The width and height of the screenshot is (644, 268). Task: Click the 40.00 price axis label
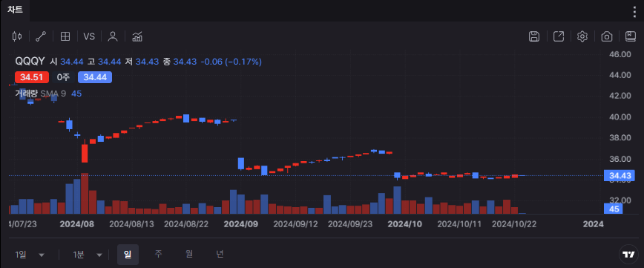620,117
